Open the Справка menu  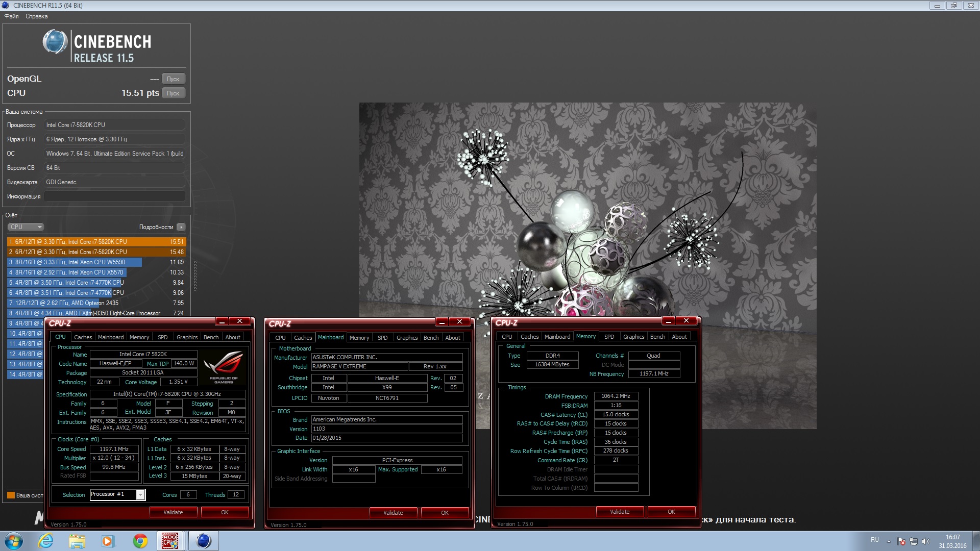[37, 16]
